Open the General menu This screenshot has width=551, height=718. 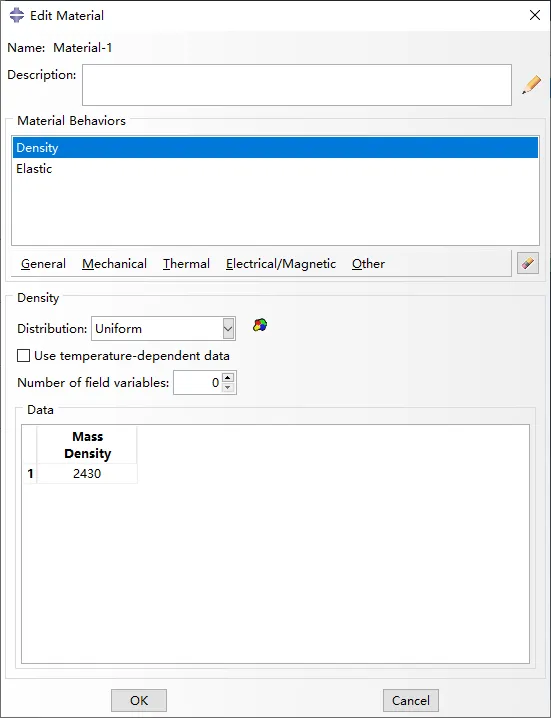coord(44,264)
